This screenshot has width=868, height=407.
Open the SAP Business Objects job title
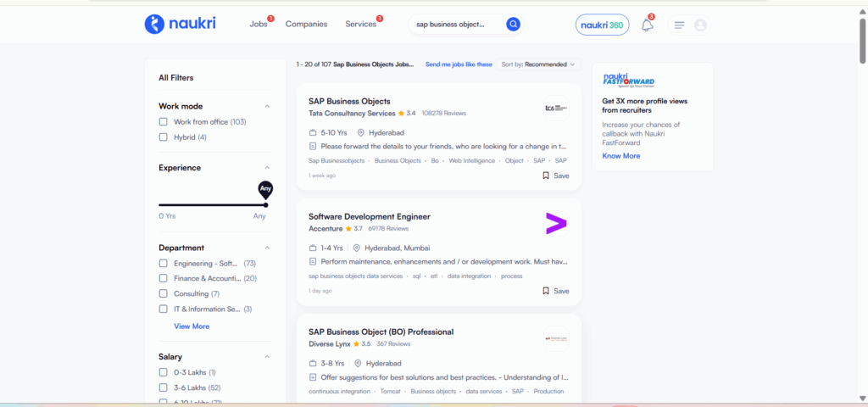(x=349, y=102)
